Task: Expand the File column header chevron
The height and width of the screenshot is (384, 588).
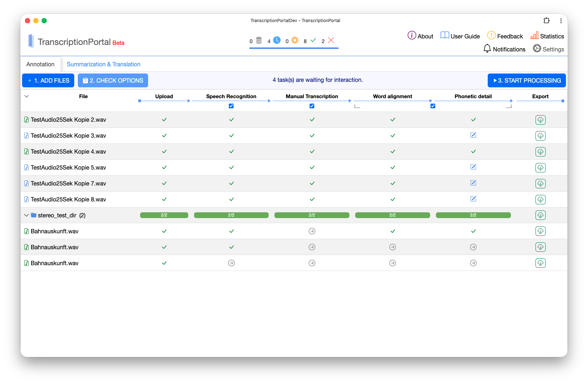Action: [x=26, y=96]
